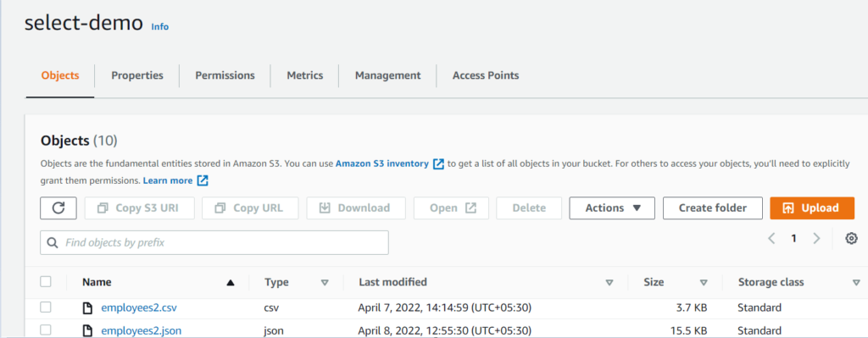Image resolution: width=868 pixels, height=338 pixels.
Task: Go to next page chevron
Action: 816,238
